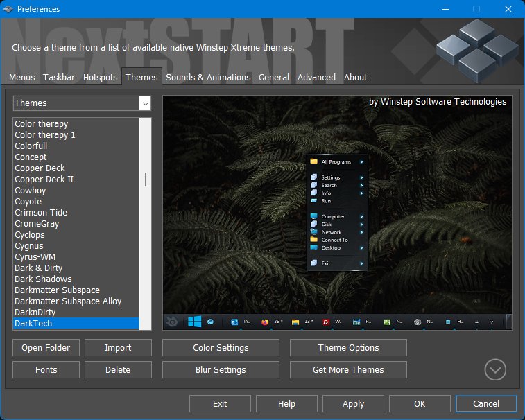Open the Hotspots tab
Image resolution: width=525 pixels, height=420 pixels.
point(100,78)
